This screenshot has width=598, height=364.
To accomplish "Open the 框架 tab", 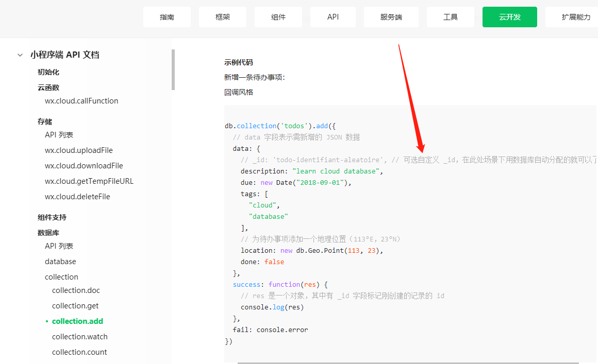I will coord(223,17).
